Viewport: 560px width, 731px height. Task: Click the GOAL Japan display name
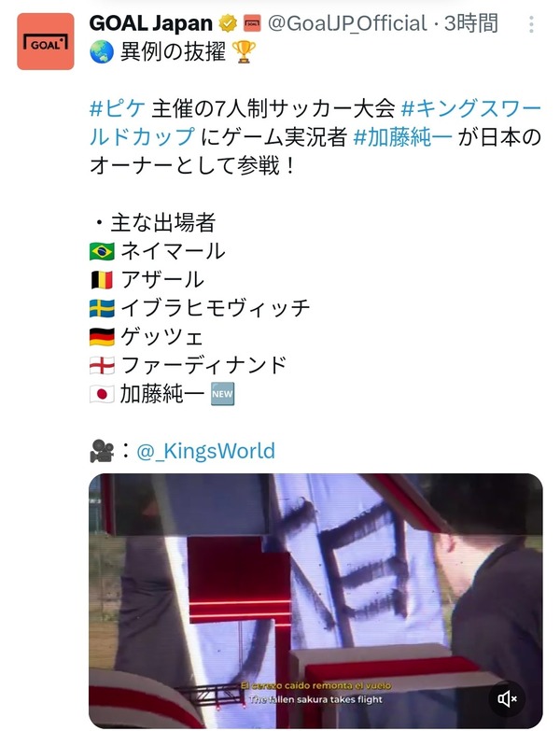pyautogui.click(x=151, y=23)
